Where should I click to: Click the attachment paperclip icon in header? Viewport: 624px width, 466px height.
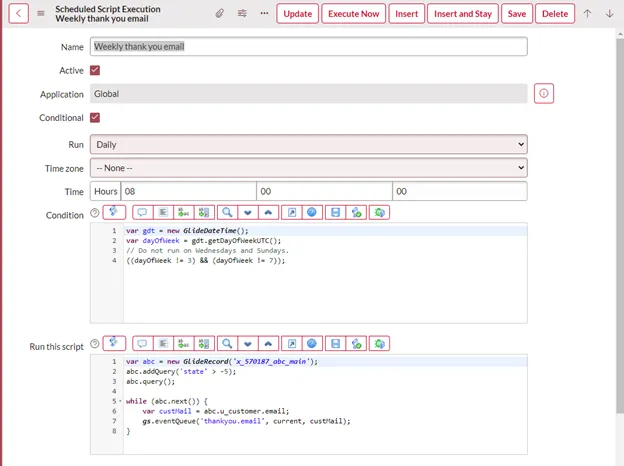tap(220, 14)
